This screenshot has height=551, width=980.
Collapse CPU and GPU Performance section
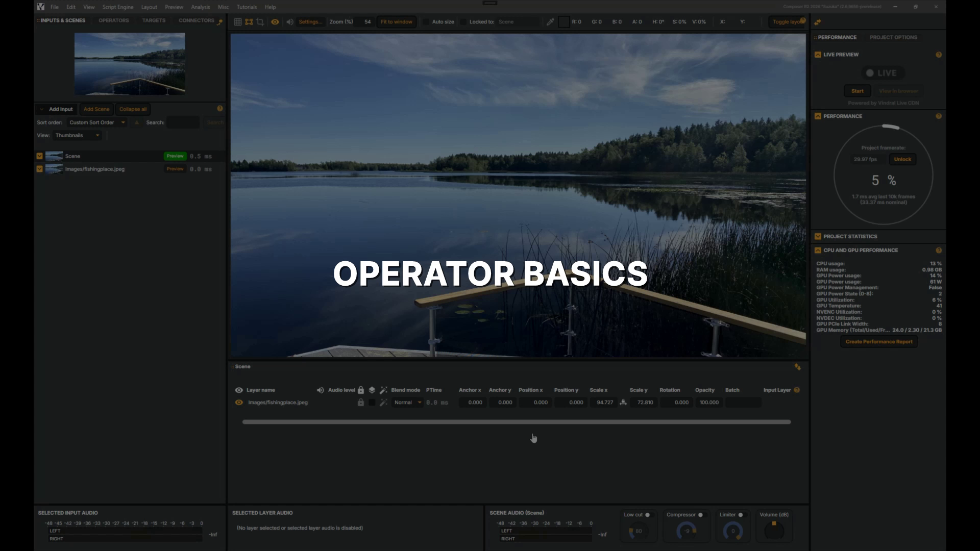(818, 251)
